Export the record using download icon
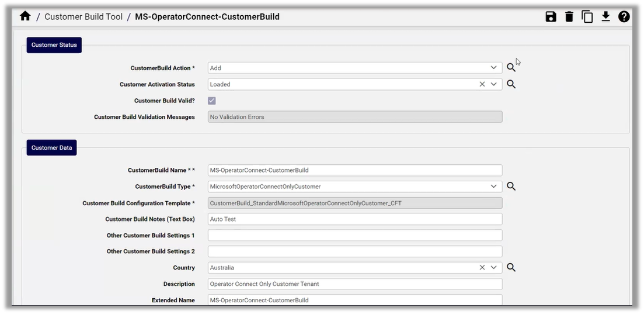The image size is (644, 314). point(605,17)
